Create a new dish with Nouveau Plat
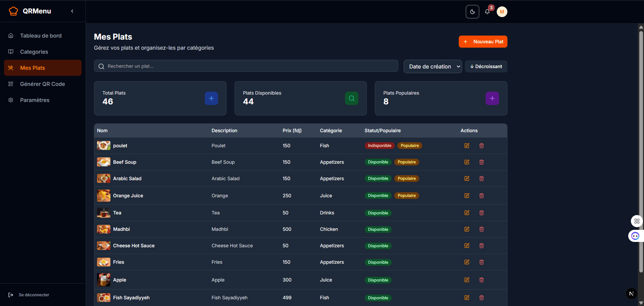This screenshot has width=644, height=306. coord(483,42)
